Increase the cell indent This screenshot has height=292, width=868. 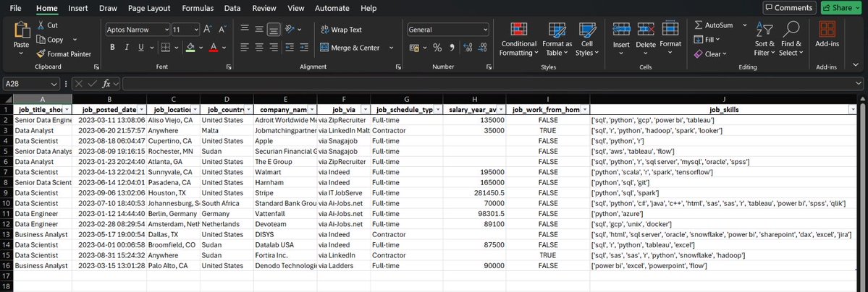coord(304,48)
